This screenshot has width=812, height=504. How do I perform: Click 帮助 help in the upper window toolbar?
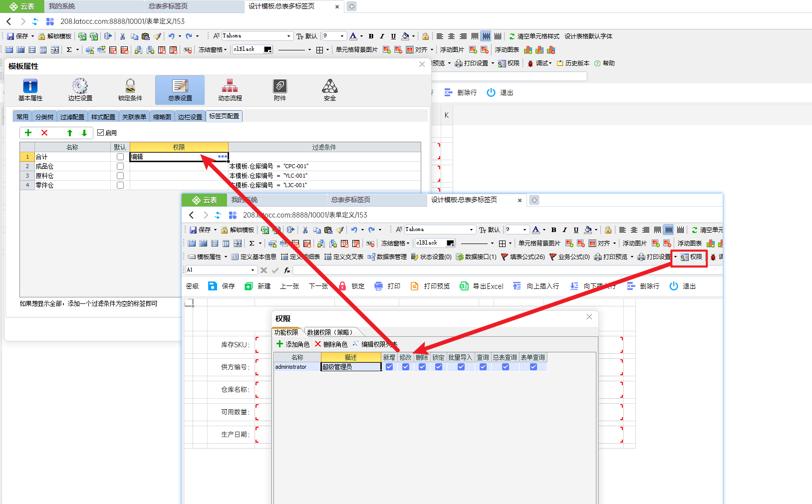(604, 63)
